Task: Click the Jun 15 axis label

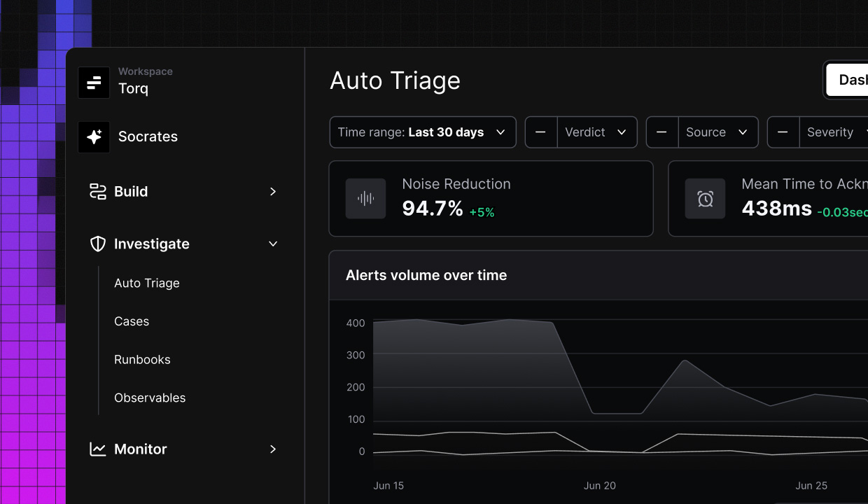Action: (388, 486)
